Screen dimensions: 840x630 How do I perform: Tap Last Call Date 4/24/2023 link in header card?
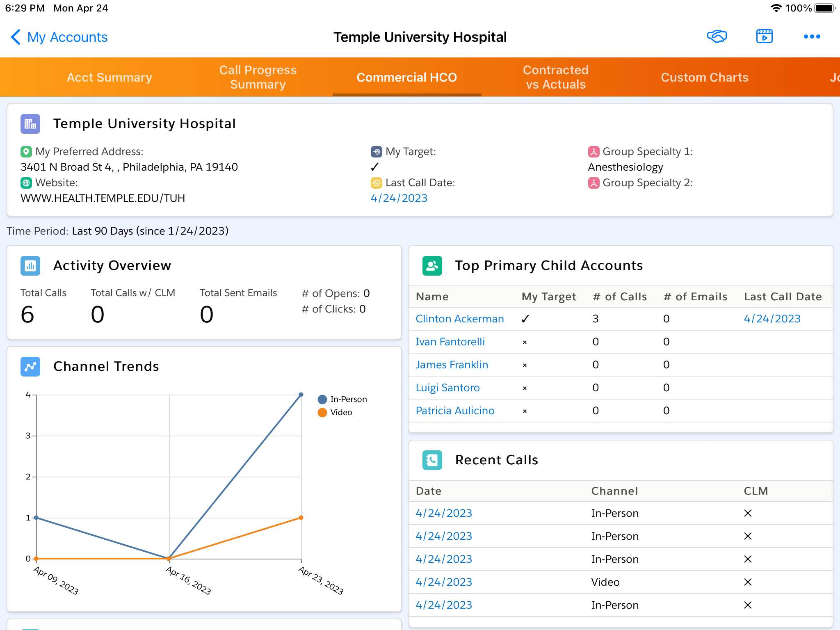399,199
